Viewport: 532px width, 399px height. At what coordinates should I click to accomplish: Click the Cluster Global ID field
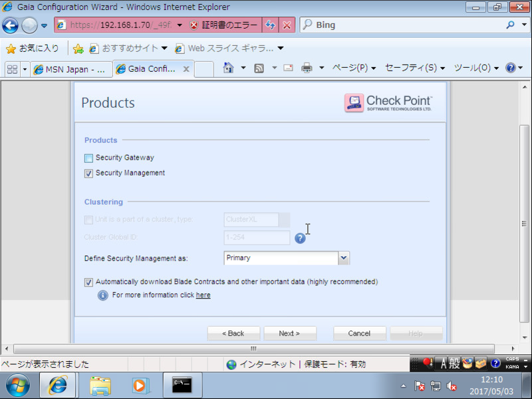click(257, 237)
